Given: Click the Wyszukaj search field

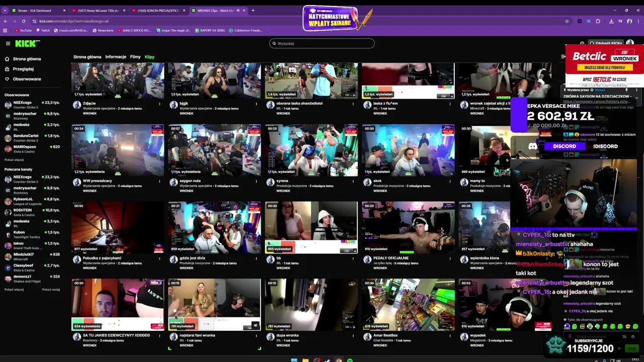Looking at the screenshot, I should pos(322,43).
